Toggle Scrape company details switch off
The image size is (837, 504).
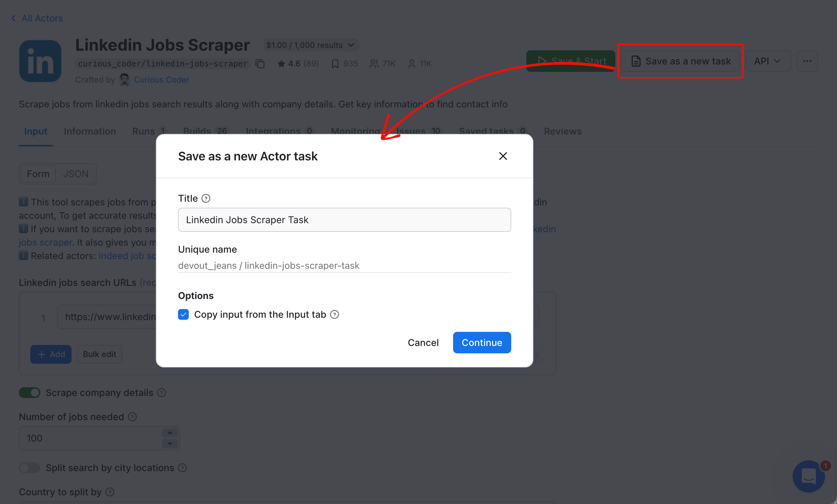tap(30, 393)
